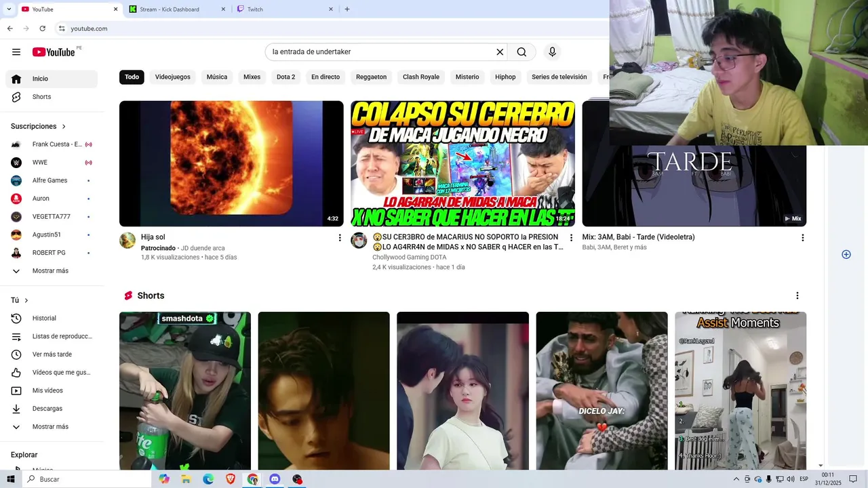Open the Copilot icon on the taskbar
The height and width of the screenshot is (488, 868).
pos(164,479)
